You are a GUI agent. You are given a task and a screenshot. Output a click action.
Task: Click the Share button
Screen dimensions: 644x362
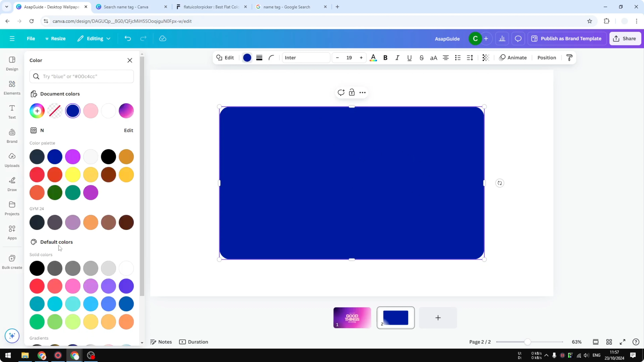click(625, 38)
